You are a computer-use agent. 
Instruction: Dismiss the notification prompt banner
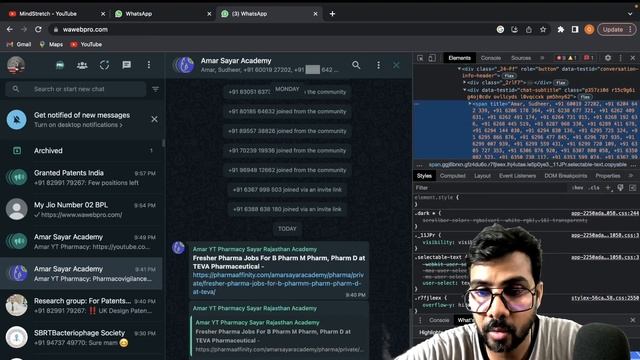click(154, 119)
